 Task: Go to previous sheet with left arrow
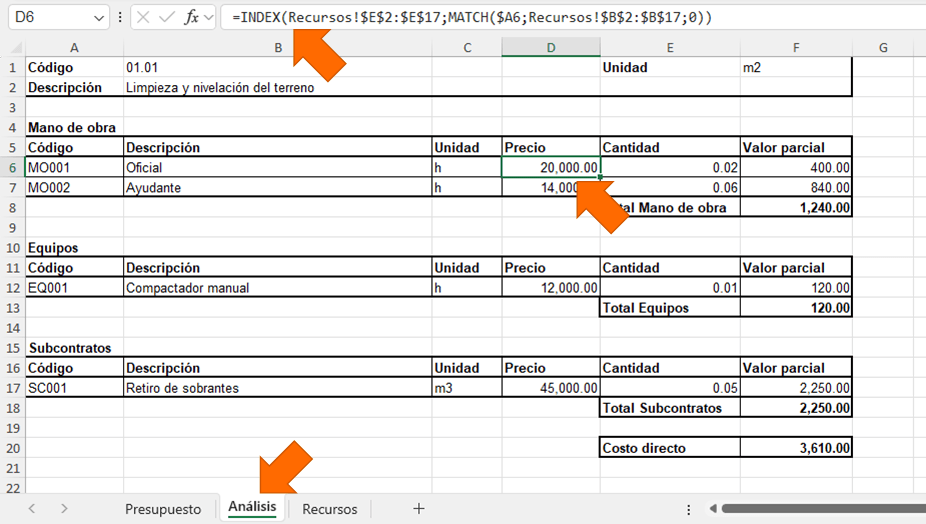[32, 509]
